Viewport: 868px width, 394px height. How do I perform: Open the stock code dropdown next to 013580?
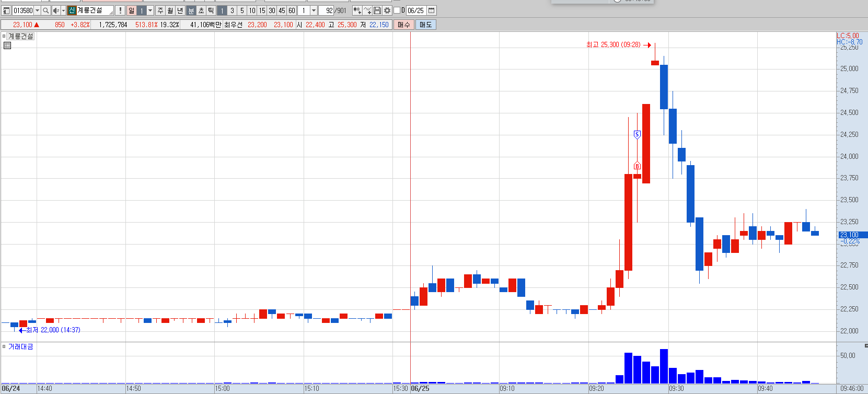37,10
